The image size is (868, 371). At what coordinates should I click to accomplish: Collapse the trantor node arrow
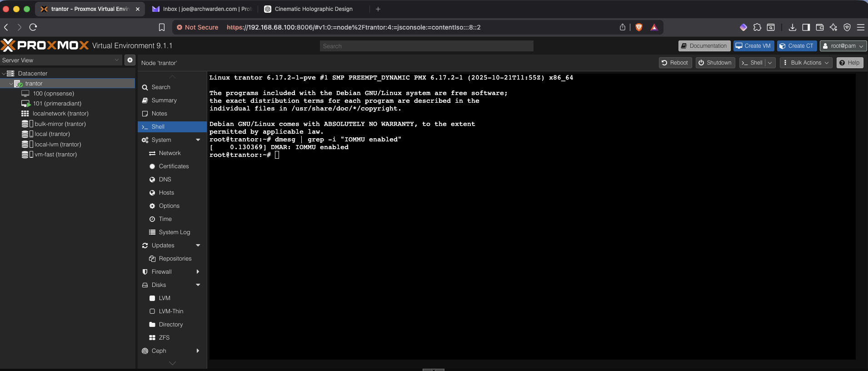[x=11, y=83]
